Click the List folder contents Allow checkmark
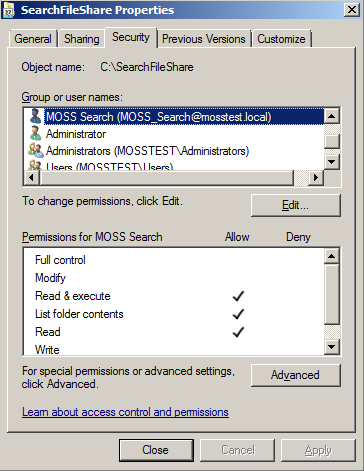Screen dimensions: 364x471 [x=238, y=314]
